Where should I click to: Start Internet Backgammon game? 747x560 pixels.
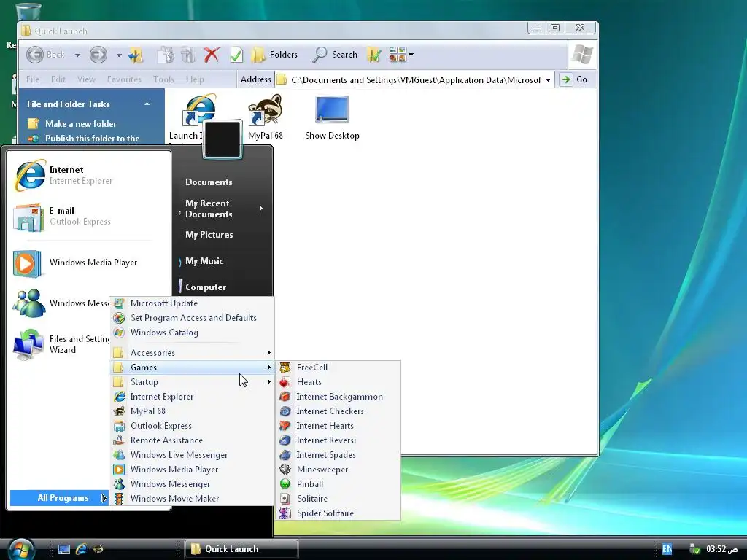338,397
